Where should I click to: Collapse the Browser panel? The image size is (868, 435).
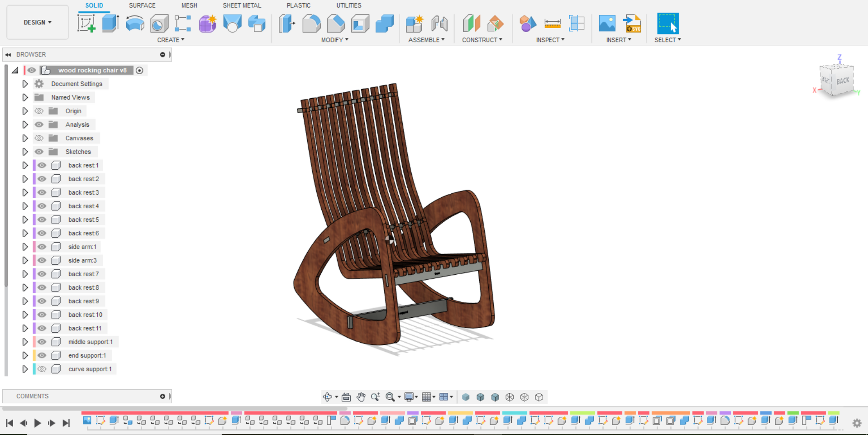click(8, 54)
